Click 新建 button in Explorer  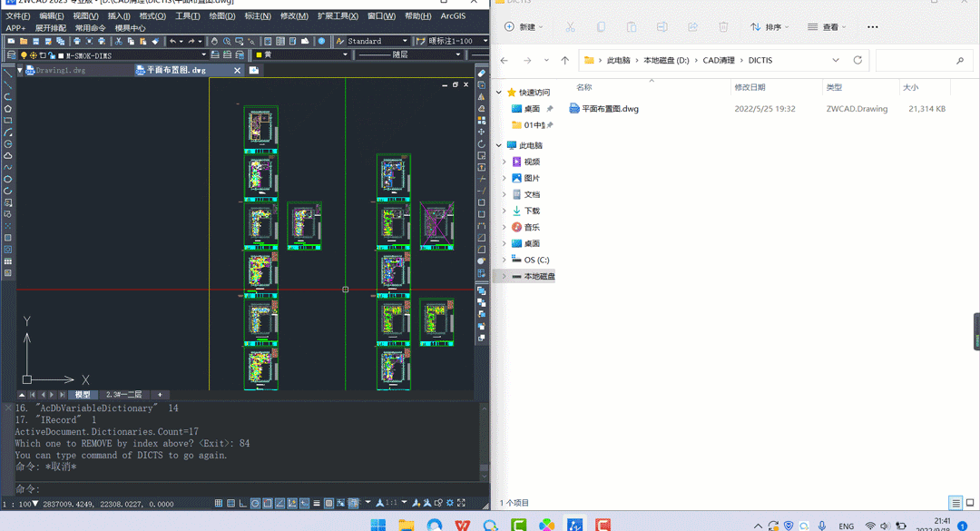coord(524,27)
